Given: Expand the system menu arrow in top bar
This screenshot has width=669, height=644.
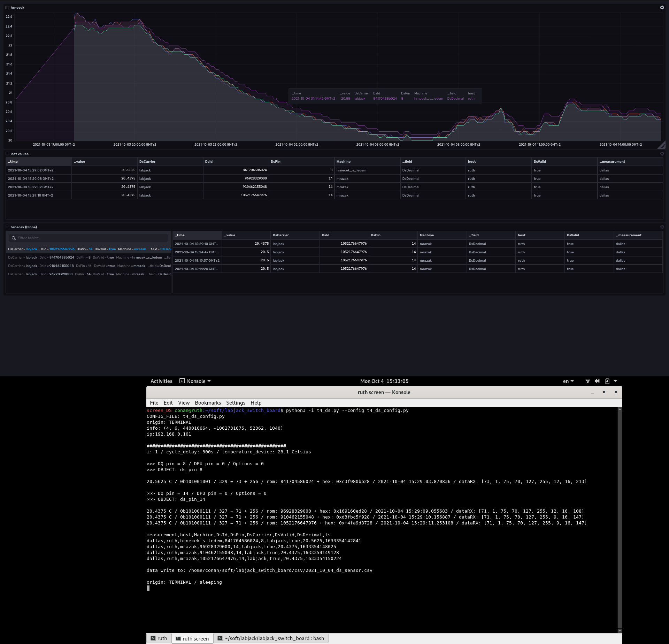Looking at the screenshot, I should (615, 381).
